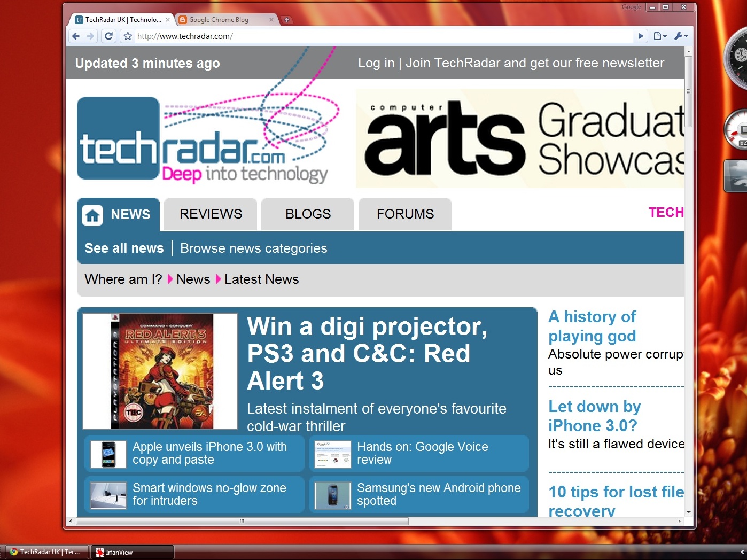Open Browse news categories link
The height and width of the screenshot is (560, 747).
254,248
